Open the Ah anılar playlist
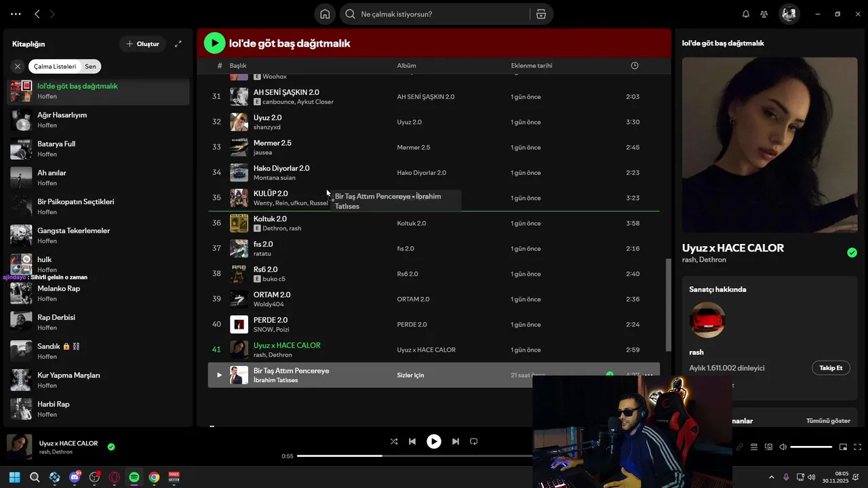The height and width of the screenshot is (488, 868). [x=98, y=178]
